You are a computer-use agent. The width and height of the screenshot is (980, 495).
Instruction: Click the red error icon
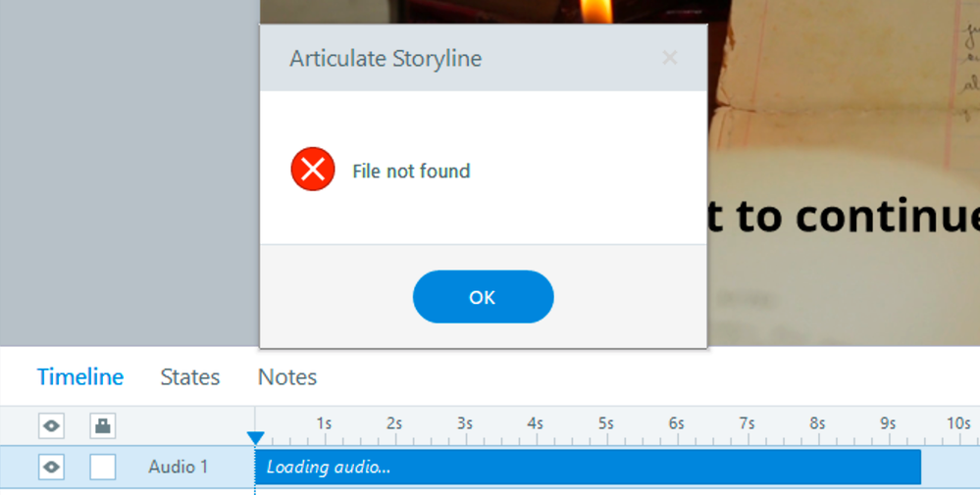point(313,171)
